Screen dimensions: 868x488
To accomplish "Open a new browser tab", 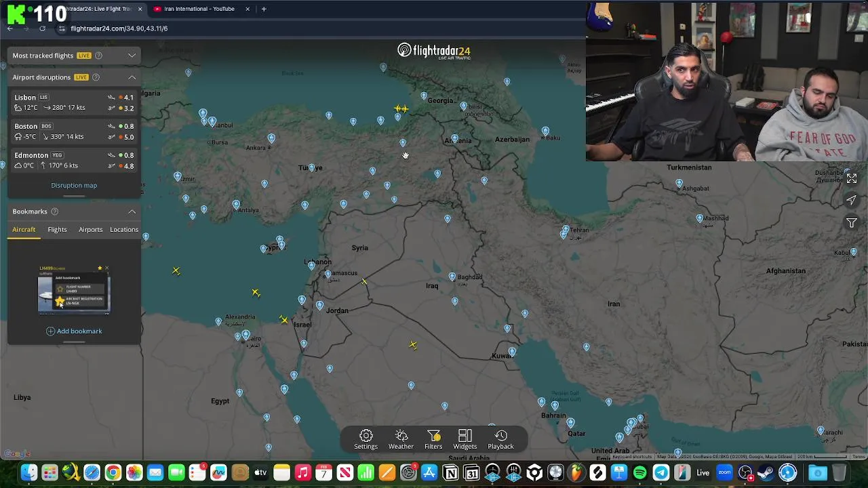I will pyautogui.click(x=264, y=9).
